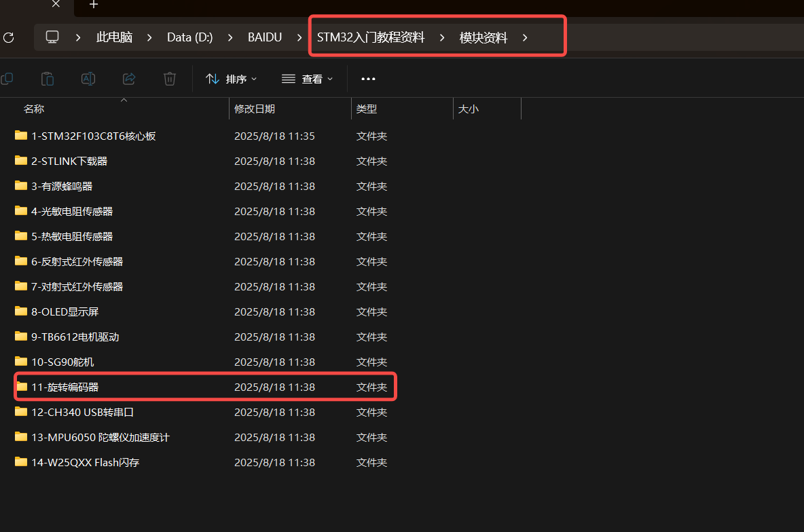Click folder icon of 3-有源蜂鸣器
This screenshot has width=804, height=532.
[21, 185]
